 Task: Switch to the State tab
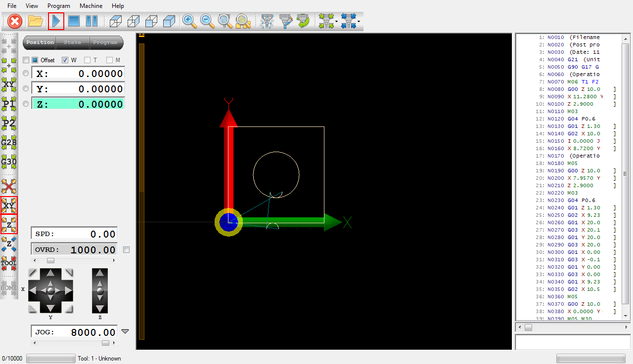pos(73,42)
